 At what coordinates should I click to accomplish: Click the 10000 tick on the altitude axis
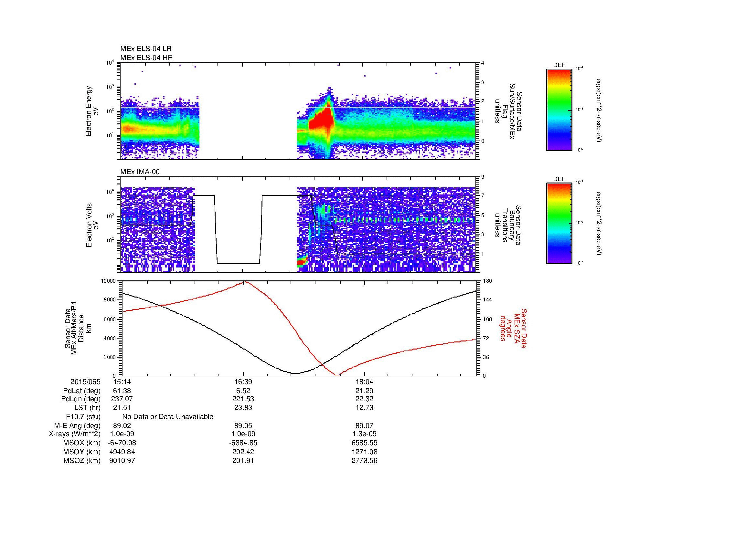108,281
